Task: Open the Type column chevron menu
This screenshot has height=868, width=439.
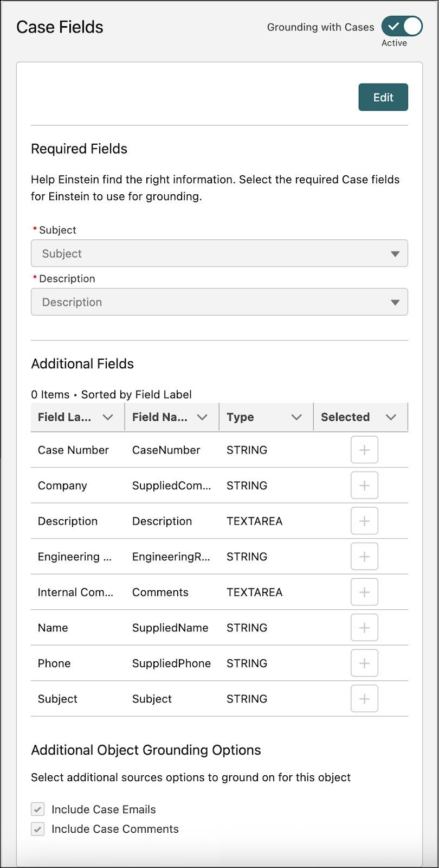Action: pyautogui.click(x=296, y=417)
